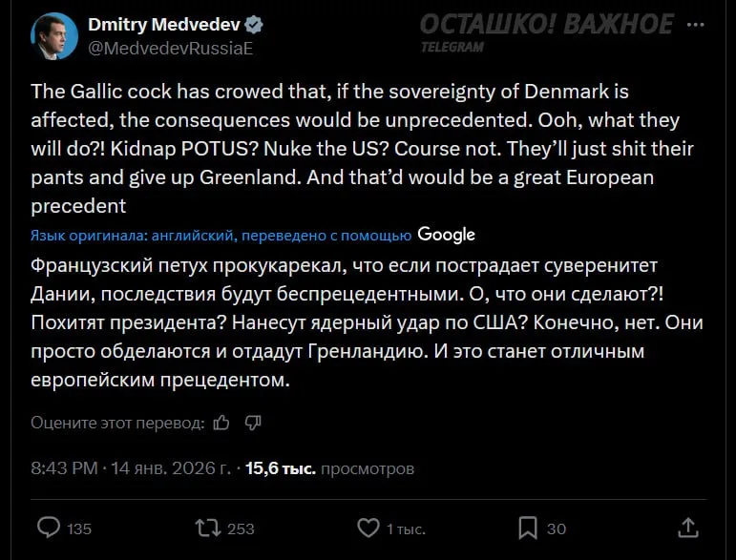Image resolution: width=736 pixels, height=560 pixels.
Task: Click the blue verified badge
Action: [x=255, y=25]
